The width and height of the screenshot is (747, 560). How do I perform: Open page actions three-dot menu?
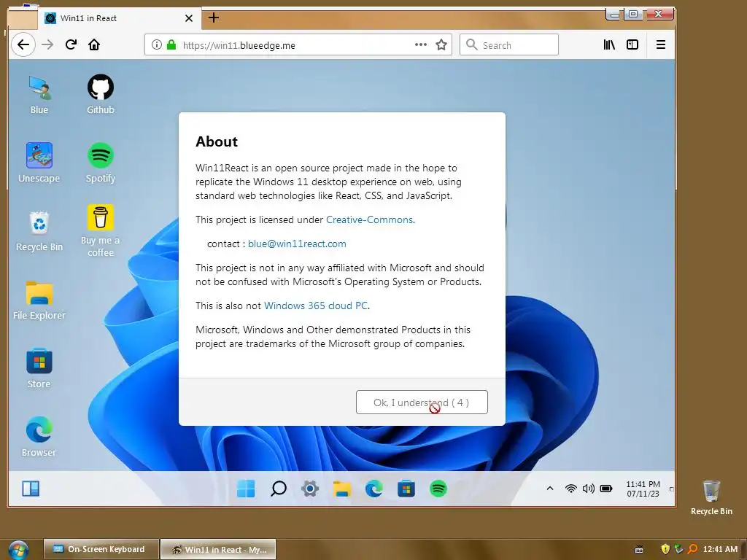coord(421,44)
